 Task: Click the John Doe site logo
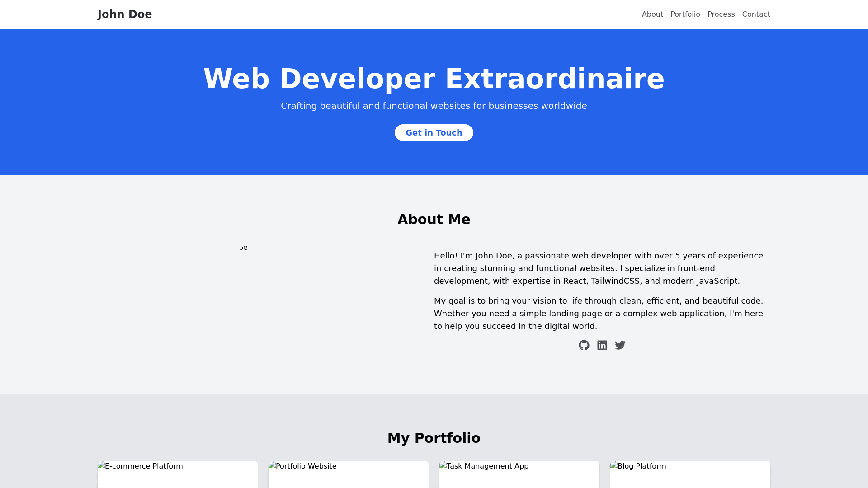coord(125,14)
